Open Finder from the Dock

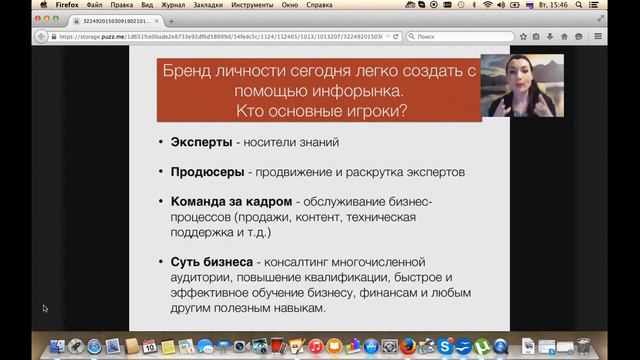click(57, 347)
